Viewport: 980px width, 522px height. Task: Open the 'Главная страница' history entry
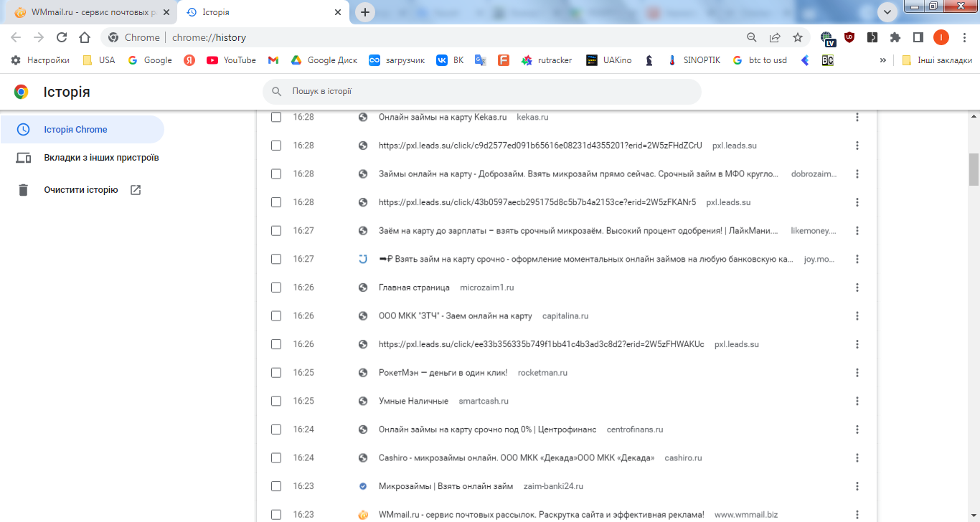[414, 288]
